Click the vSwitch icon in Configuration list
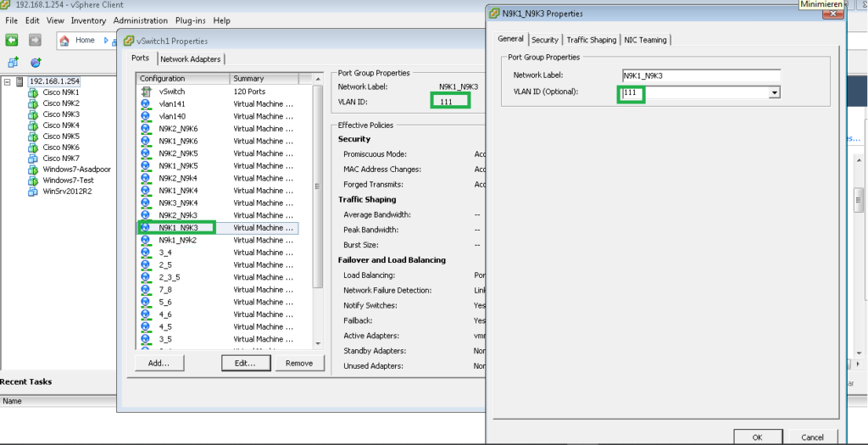 point(146,92)
